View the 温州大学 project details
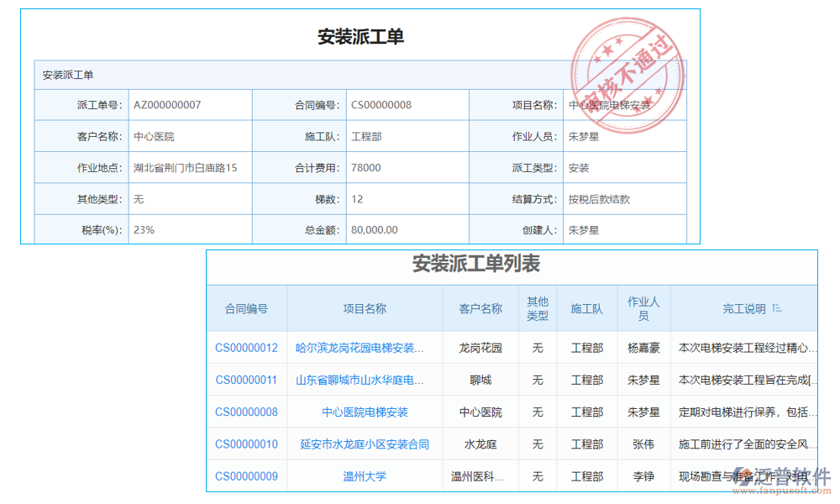 363,475
